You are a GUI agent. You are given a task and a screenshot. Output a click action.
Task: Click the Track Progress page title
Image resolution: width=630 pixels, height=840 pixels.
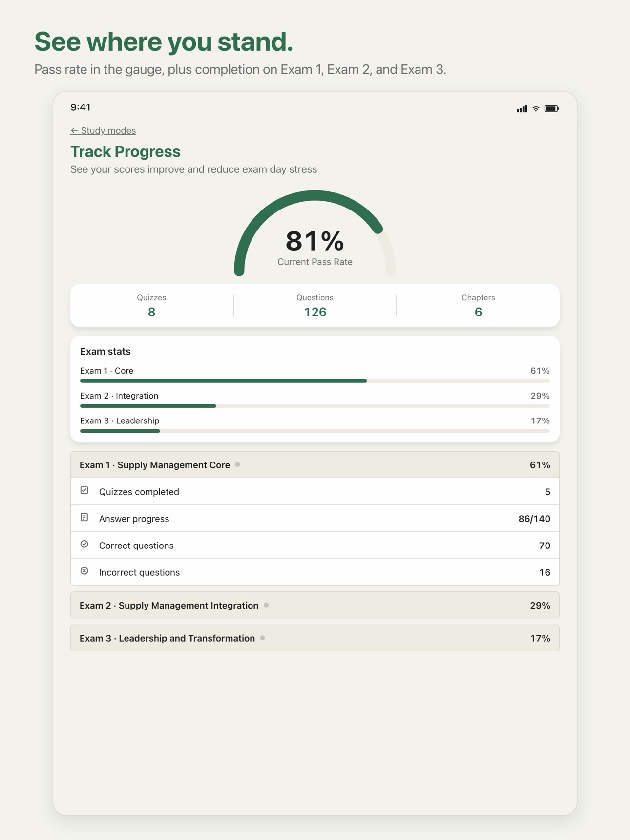[126, 151]
